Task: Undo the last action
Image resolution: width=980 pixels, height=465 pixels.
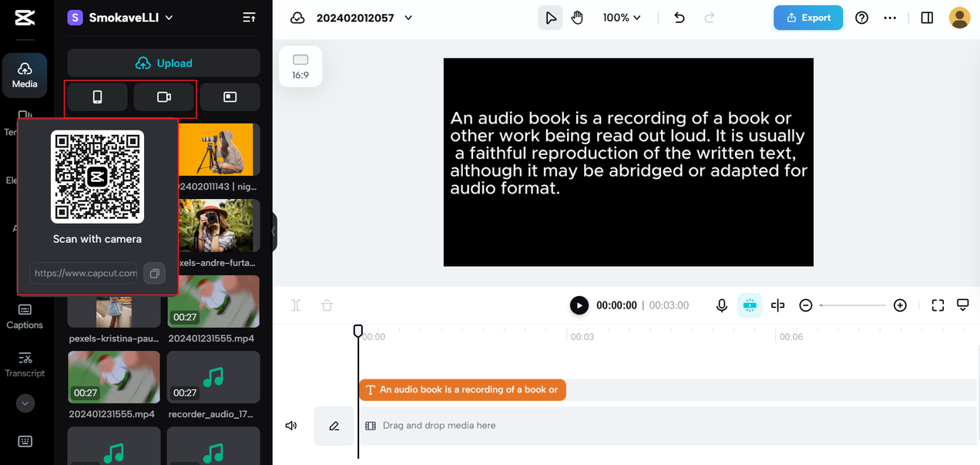Action: (x=679, y=18)
